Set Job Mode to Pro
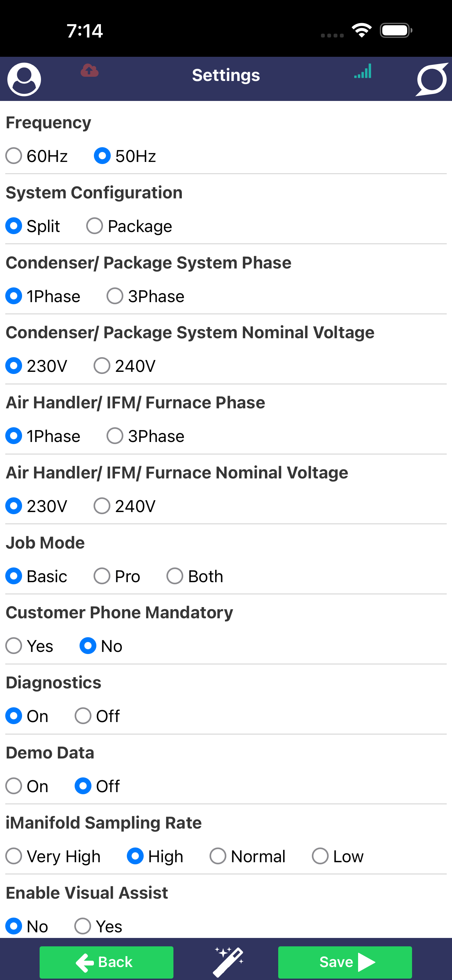This screenshot has width=452, height=980. (x=117, y=576)
